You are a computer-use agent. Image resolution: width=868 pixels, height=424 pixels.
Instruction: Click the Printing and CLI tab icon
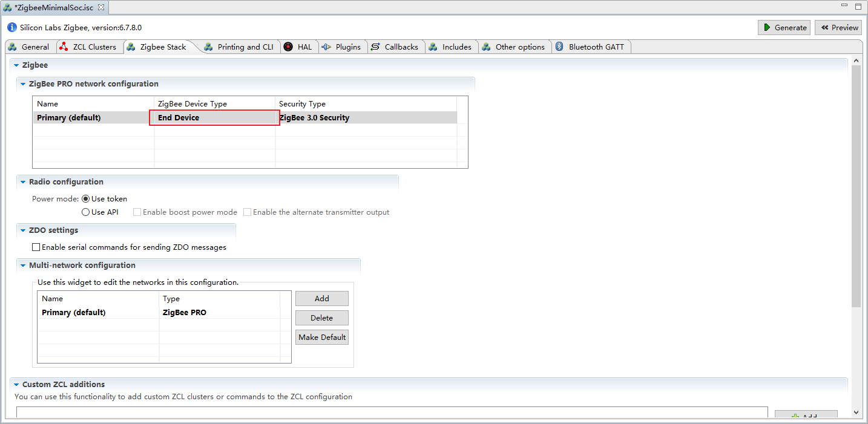point(209,47)
